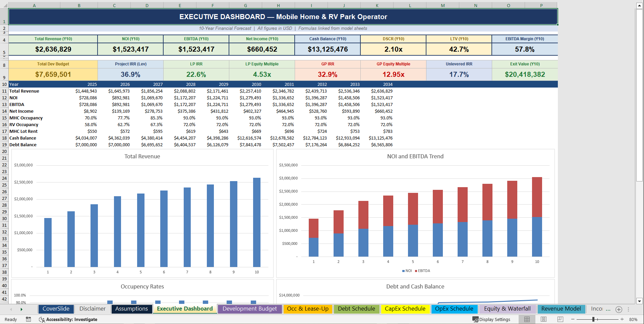Screen dimensions: 644x324
Task: Open the OpEx Schedule sheet
Action: 454,309
